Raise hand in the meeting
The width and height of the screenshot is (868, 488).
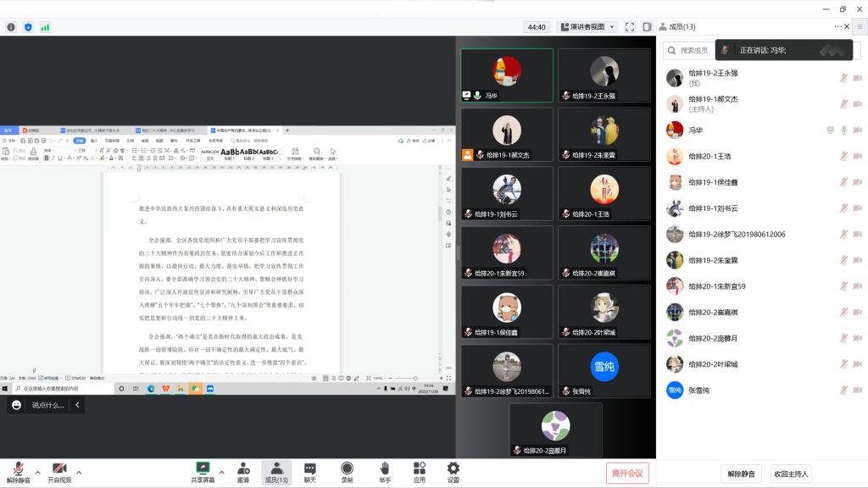click(384, 469)
